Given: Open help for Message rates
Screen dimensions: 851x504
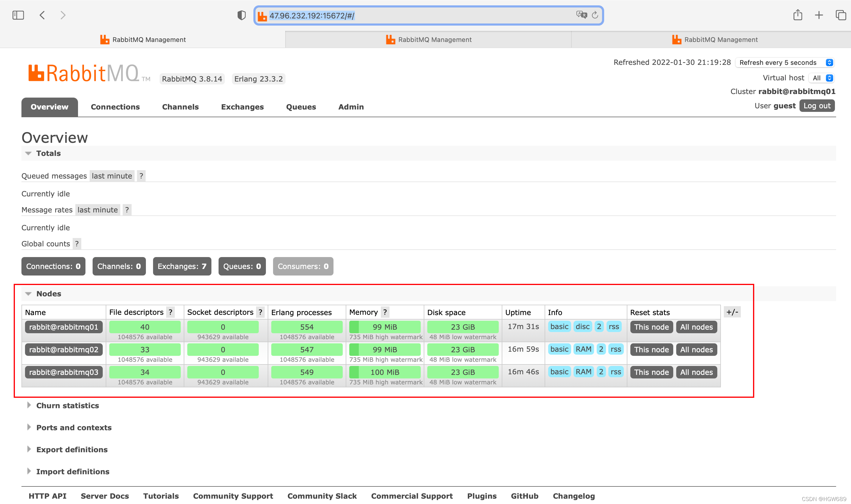Looking at the screenshot, I should click(127, 210).
